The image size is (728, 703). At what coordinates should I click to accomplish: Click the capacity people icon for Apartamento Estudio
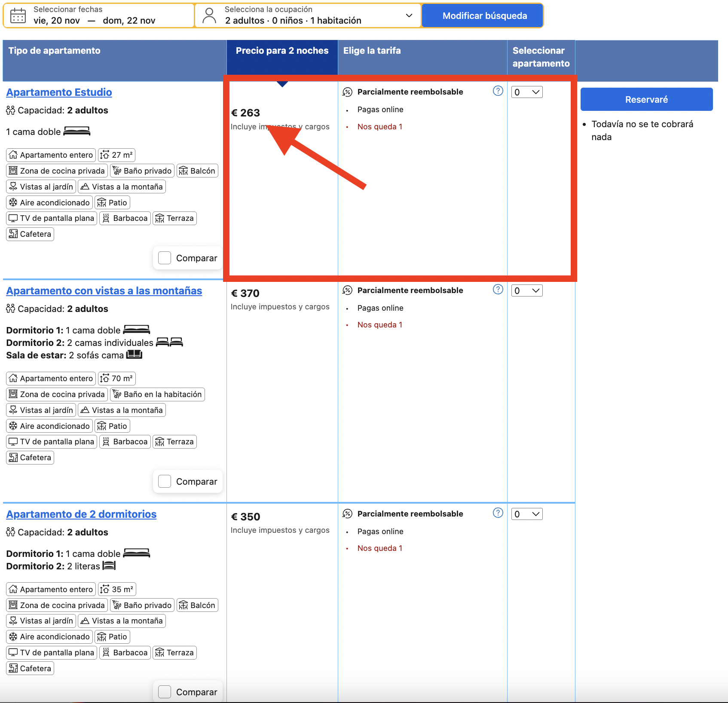(x=11, y=110)
